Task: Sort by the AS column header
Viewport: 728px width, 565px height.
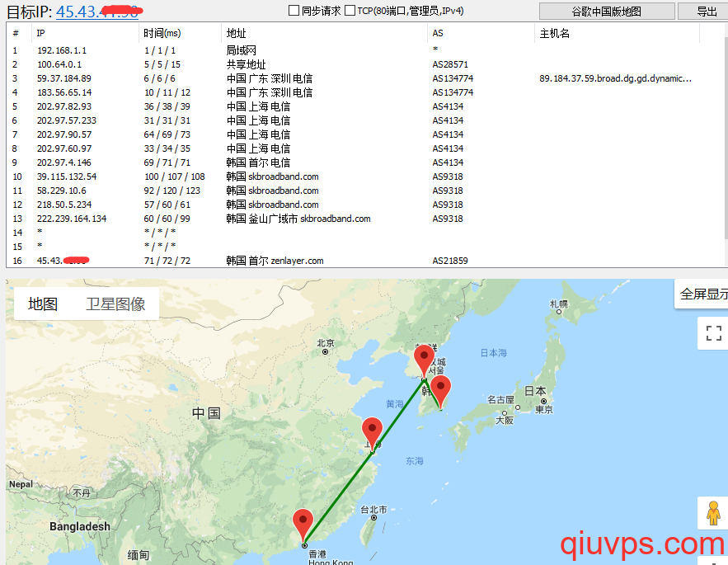Action: (x=481, y=33)
